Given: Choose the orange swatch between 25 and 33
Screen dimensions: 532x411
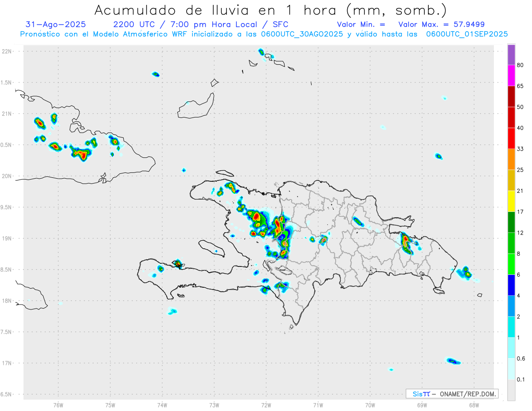Looking at the screenshot, I should pyautogui.click(x=511, y=159).
